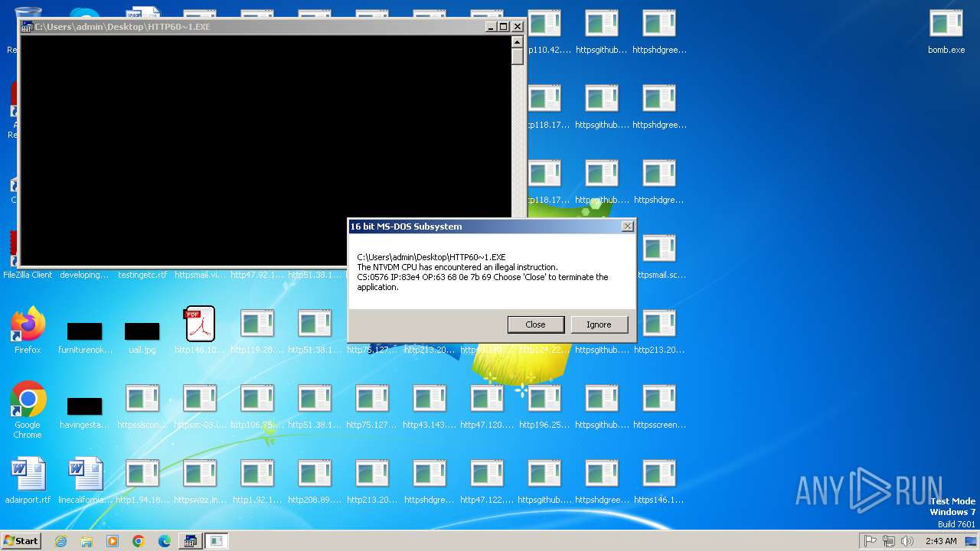Click the httpsmail.vi... file label
This screenshot has height=551, width=980.
click(200, 275)
